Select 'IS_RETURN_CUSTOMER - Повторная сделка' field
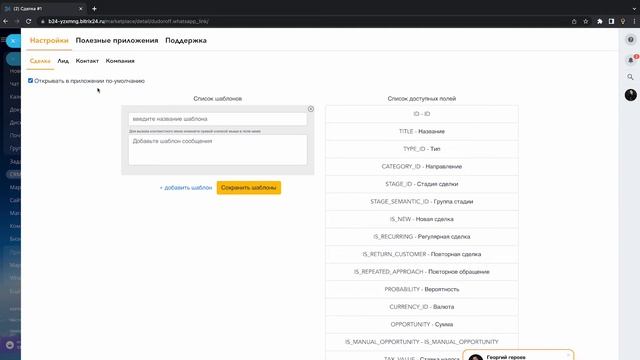 click(x=422, y=254)
